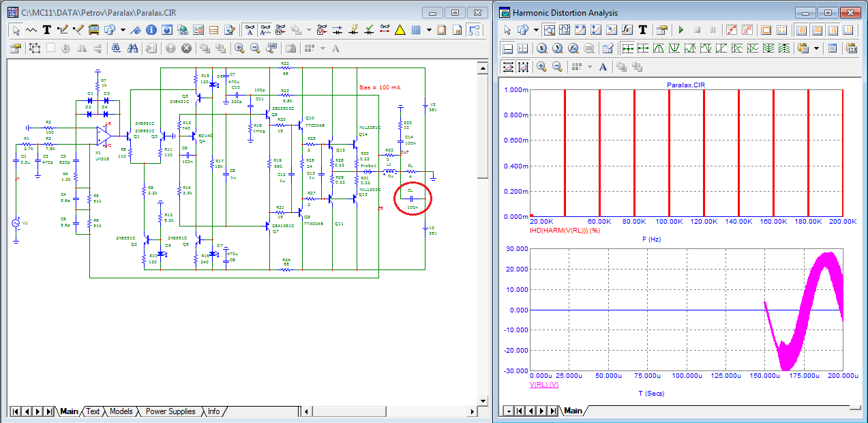The width and height of the screenshot is (868, 423).
Task: Toggle attribute text visibility glasses icon
Action: (x=250, y=29)
